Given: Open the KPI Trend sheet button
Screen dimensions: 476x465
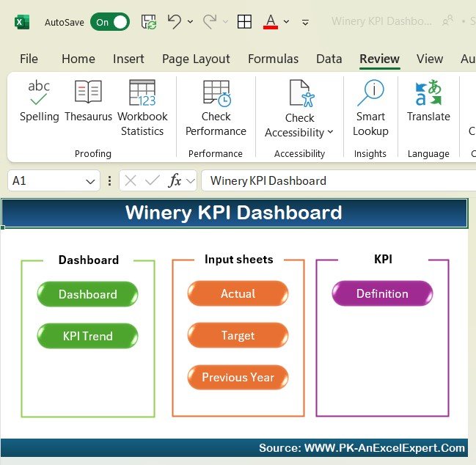Looking at the screenshot, I should pyautogui.click(x=88, y=336).
